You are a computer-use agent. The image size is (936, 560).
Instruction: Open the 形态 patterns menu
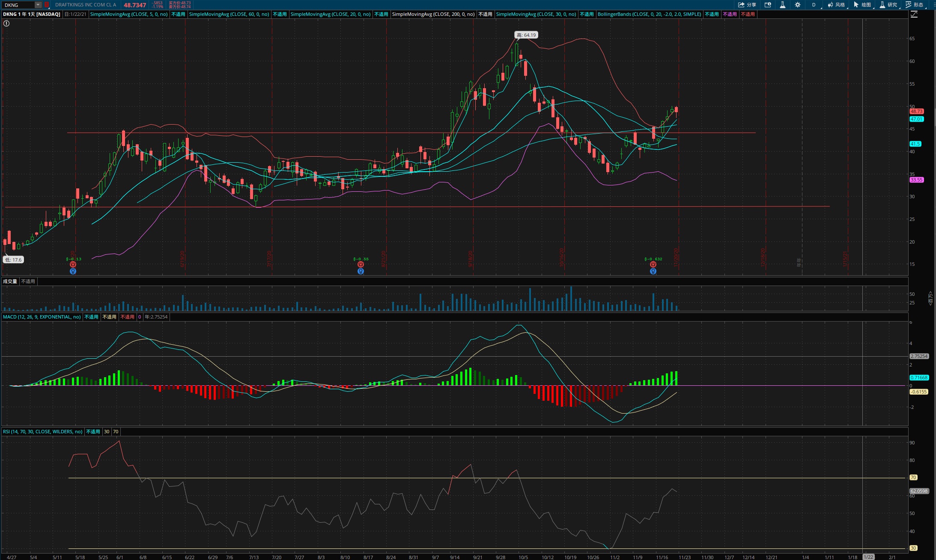tap(915, 5)
